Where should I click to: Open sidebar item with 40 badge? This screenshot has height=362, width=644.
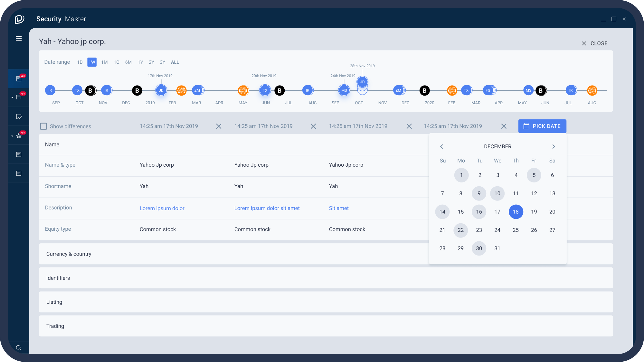[19, 79]
